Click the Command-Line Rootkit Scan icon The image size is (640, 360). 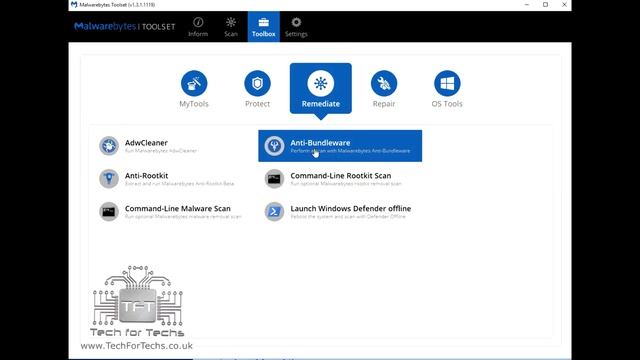pyautogui.click(x=274, y=178)
